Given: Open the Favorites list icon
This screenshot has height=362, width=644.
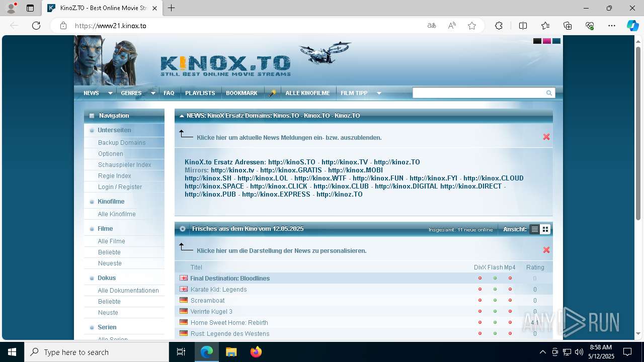Looking at the screenshot, I should click(545, 26).
